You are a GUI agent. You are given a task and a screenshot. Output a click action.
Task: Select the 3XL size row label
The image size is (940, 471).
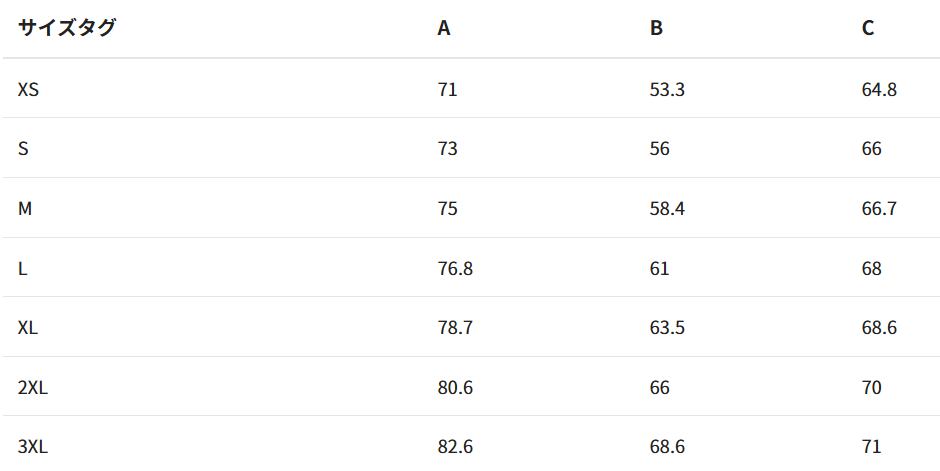pyautogui.click(x=33, y=446)
